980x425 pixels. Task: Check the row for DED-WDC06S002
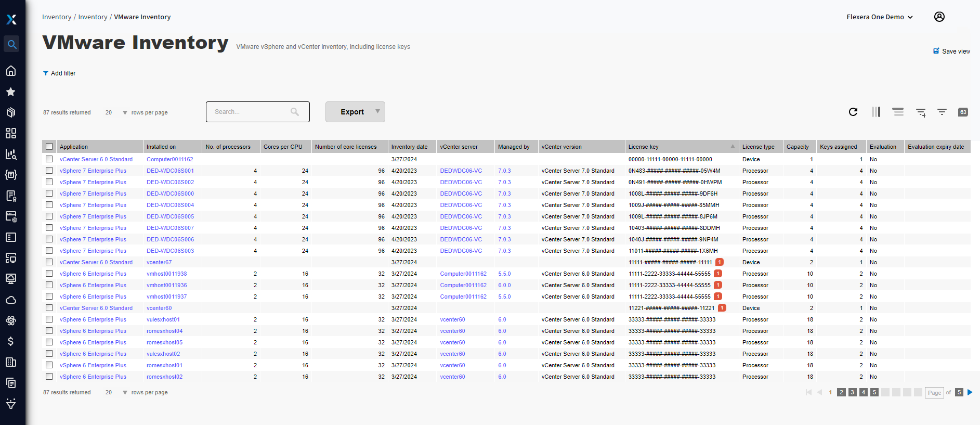pos(49,182)
